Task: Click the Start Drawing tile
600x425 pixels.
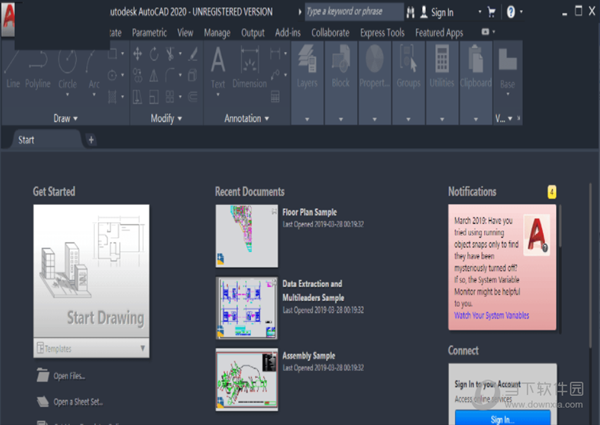Action: point(91,271)
